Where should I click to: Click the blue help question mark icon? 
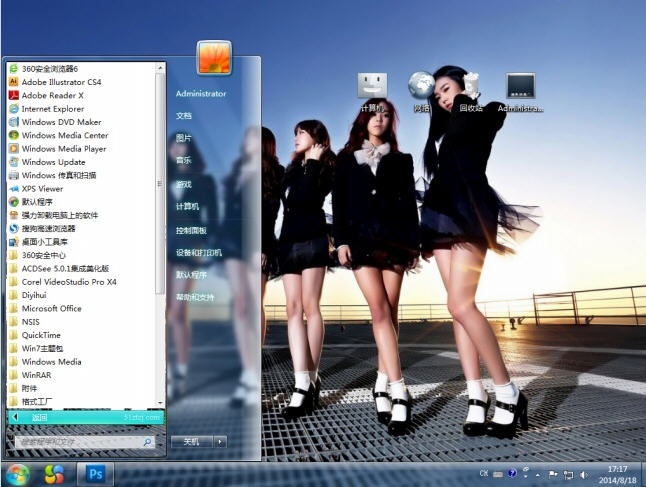[x=512, y=473]
